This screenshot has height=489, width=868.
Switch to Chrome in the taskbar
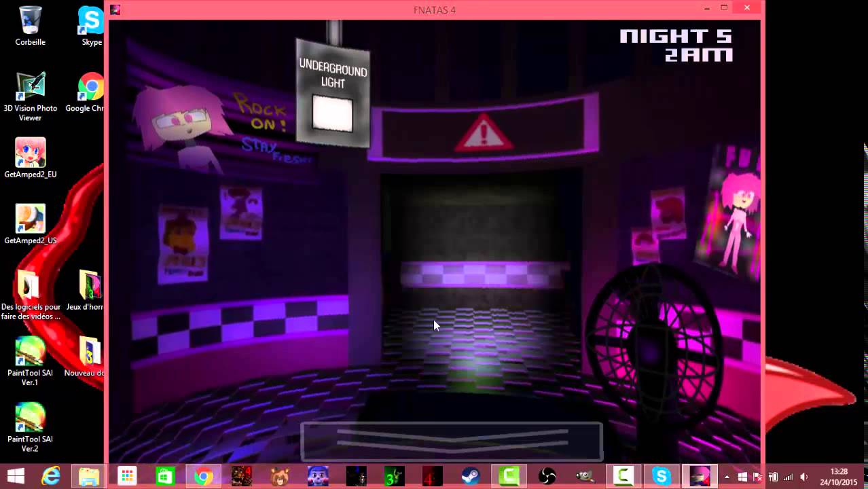203,476
